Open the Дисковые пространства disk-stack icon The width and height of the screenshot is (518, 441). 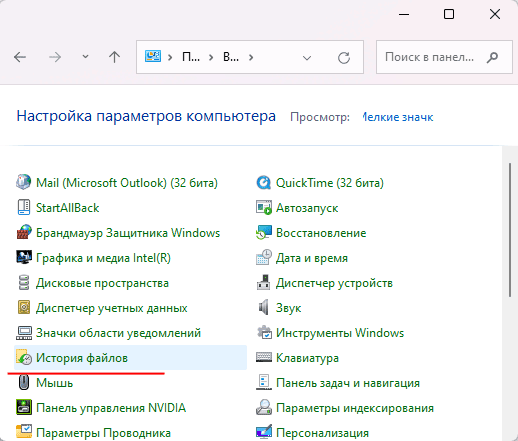tap(24, 283)
